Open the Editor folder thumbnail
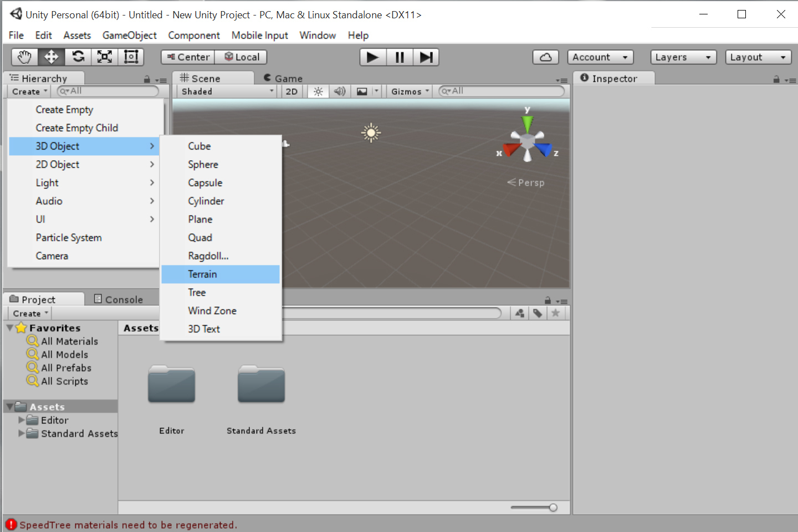The width and height of the screenshot is (798, 532). [x=172, y=384]
